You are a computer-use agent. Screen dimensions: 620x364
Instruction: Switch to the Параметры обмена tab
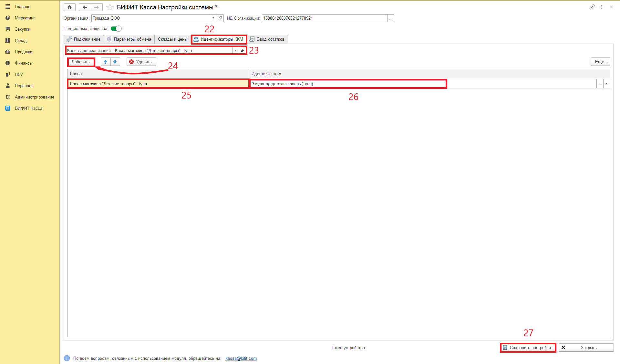pyautogui.click(x=129, y=39)
